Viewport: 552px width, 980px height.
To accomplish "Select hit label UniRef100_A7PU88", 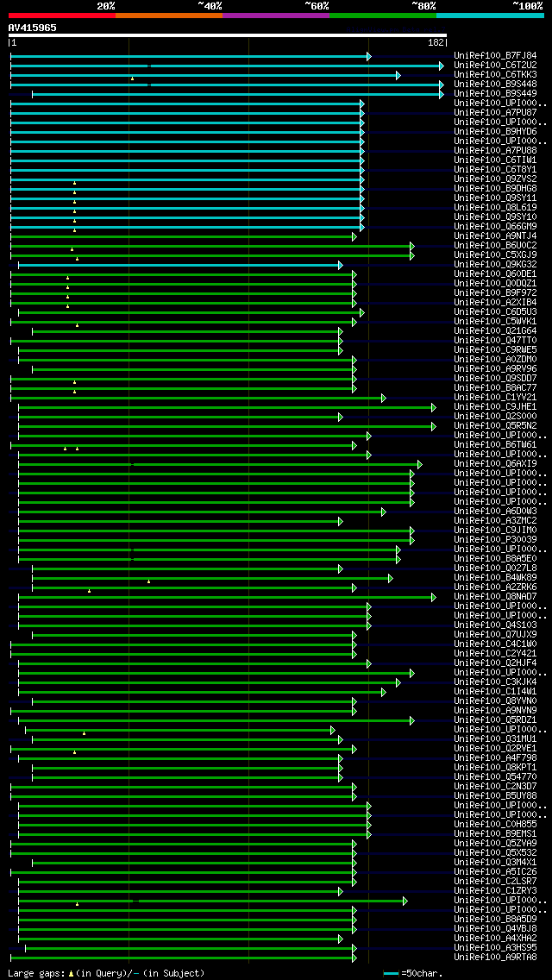I will (495, 151).
